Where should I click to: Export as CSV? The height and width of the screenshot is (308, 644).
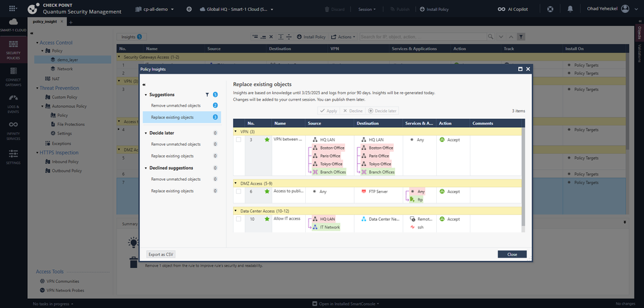161,254
